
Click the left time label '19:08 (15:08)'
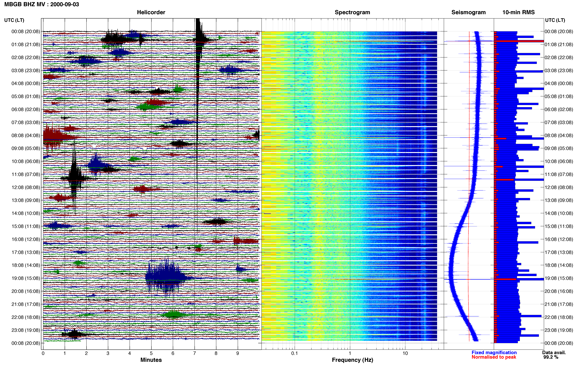click(26, 278)
